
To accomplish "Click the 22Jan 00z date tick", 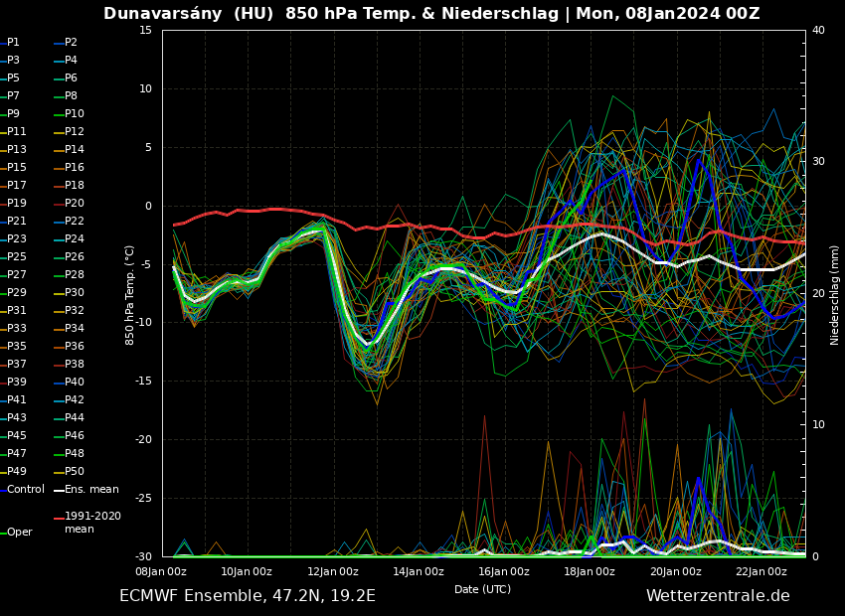I will coord(761,571).
